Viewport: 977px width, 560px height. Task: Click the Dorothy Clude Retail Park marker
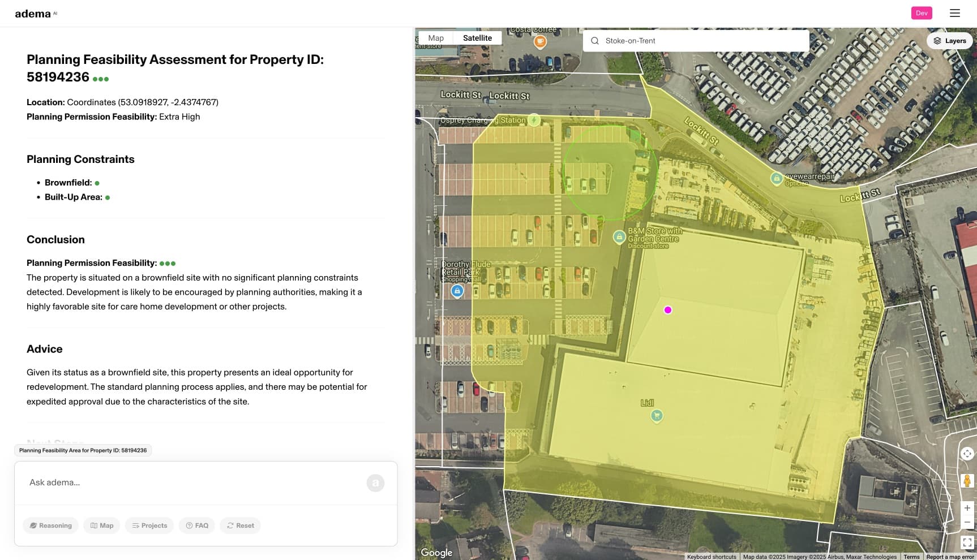pyautogui.click(x=457, y=291)
